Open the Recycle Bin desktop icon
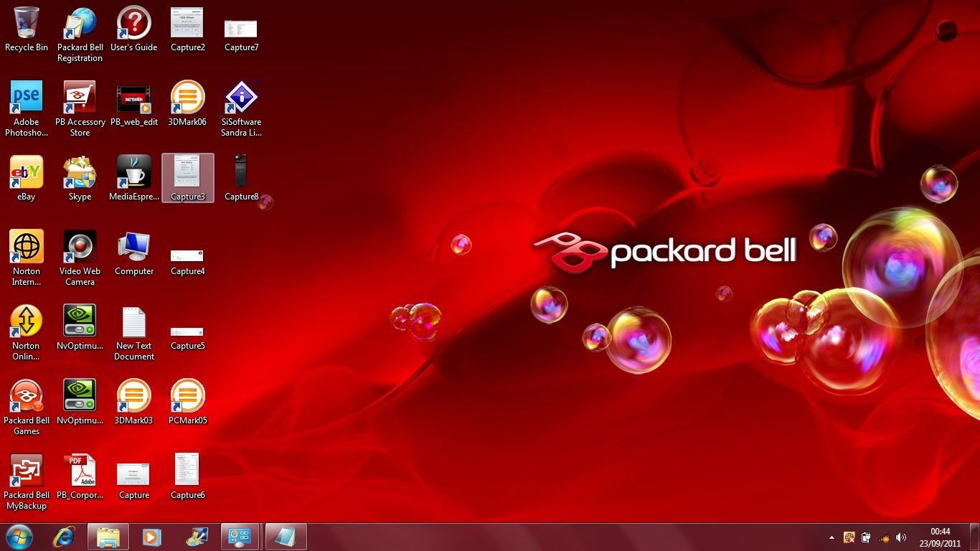Image resolution: width=980 pixels, height=551 pixels. click(27, 30)
